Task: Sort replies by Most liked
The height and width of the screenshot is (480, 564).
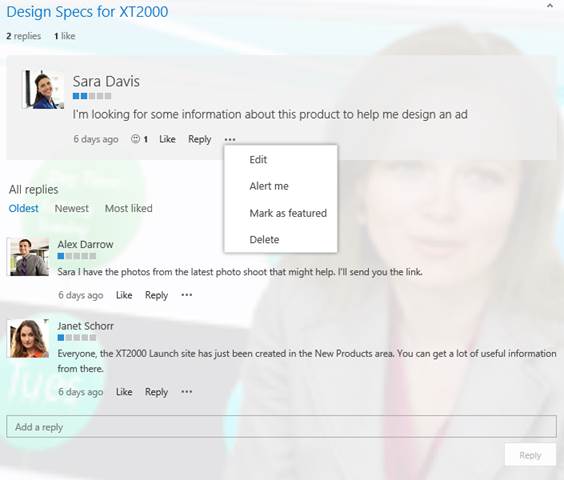Action: (128, 208)
